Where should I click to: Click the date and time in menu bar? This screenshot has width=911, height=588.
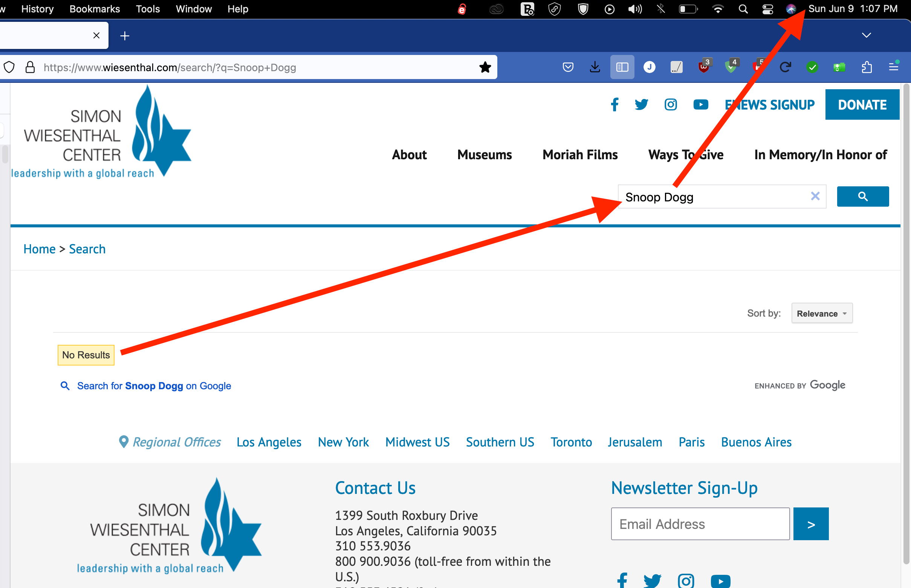(x=853, y=9)
